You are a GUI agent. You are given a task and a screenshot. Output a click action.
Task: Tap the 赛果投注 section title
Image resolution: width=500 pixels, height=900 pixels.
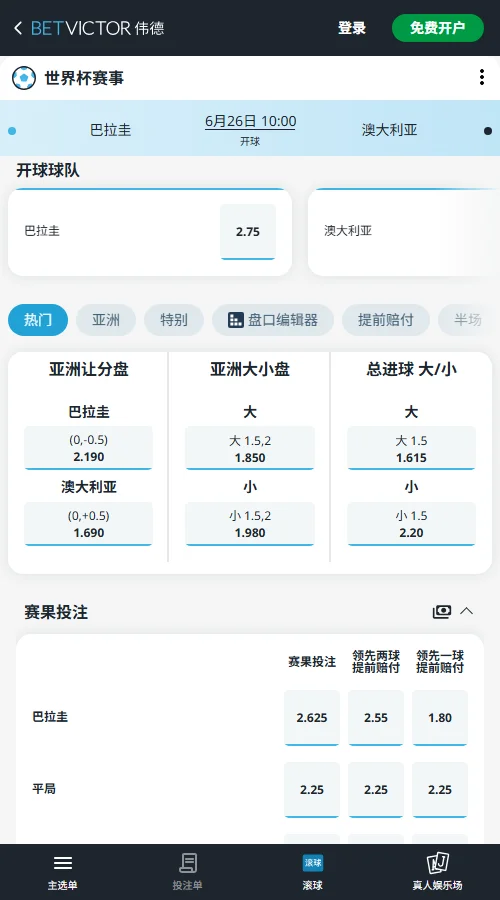pyautogui.click(x=56, y=612)
